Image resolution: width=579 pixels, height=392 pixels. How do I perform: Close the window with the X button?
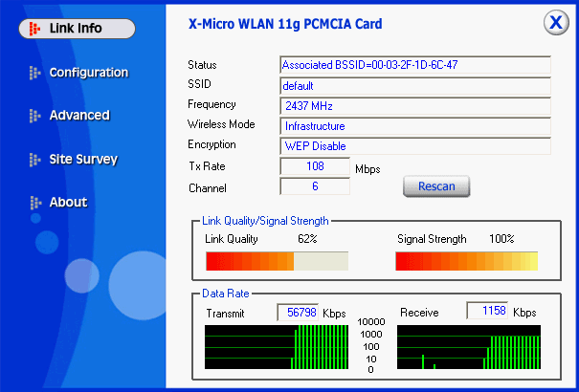coord(556,23)
